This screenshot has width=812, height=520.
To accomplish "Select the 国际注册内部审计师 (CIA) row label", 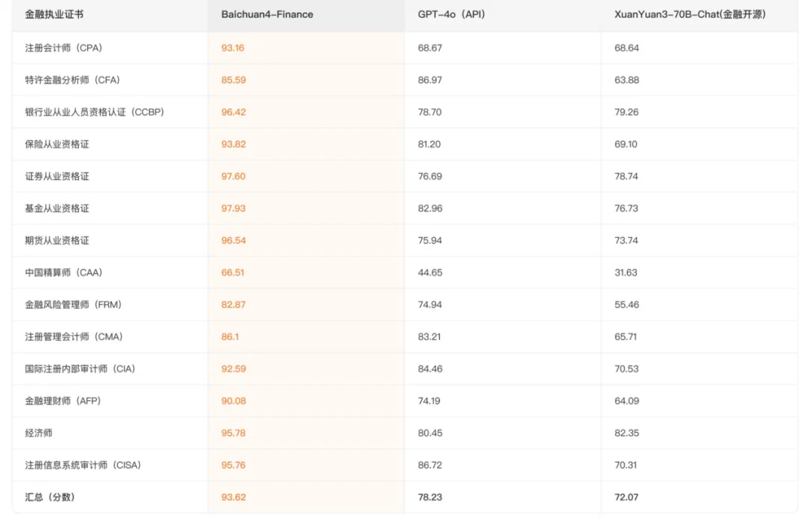I will point(80,369).
